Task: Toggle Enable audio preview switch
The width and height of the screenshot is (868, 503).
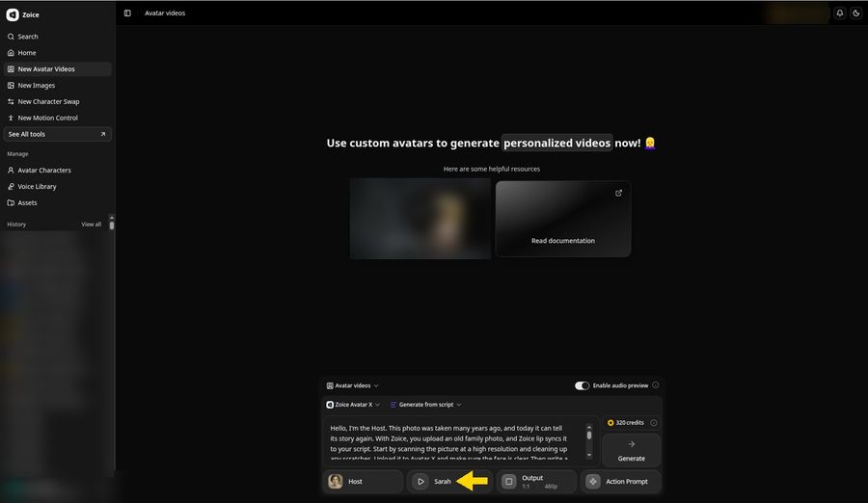Action: [x=582, y=385]
